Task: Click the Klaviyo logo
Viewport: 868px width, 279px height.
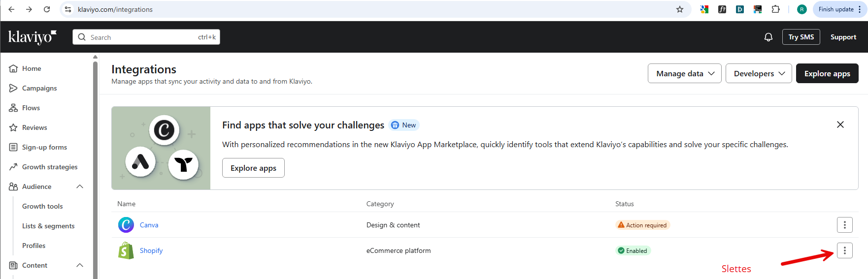Action: pyautogui.click(x=33, y=37)
